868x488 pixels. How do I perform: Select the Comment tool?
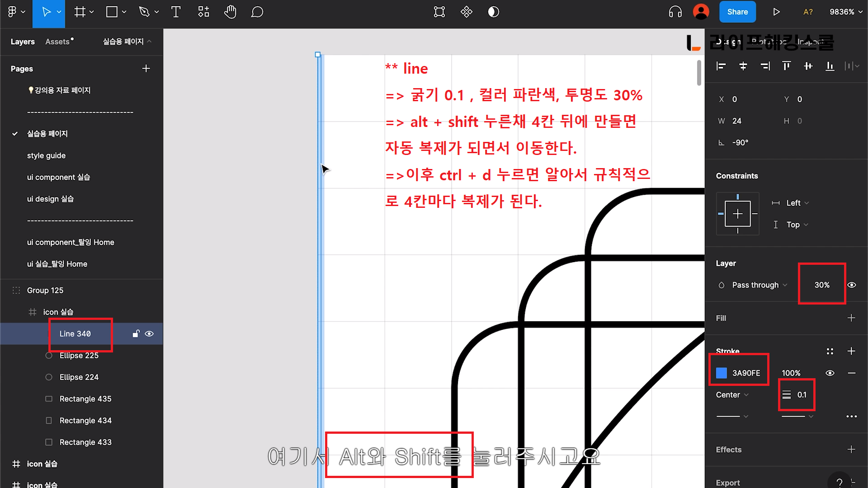(257, 12)
